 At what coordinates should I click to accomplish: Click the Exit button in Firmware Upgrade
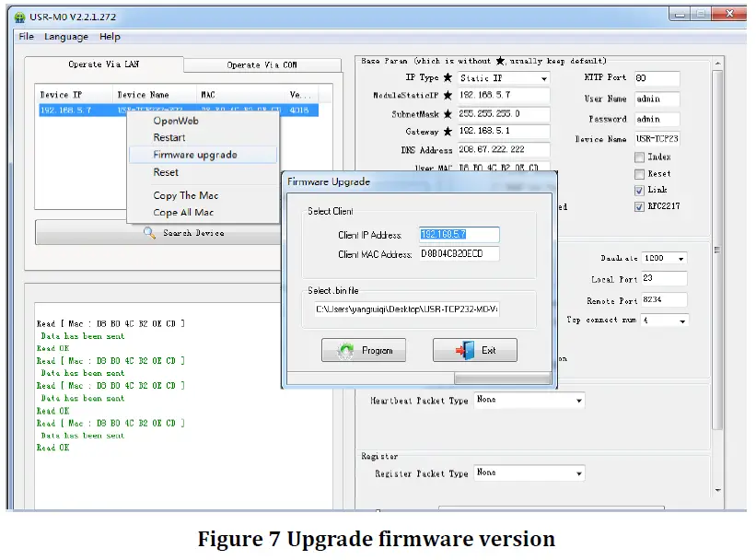coord(475,350)
